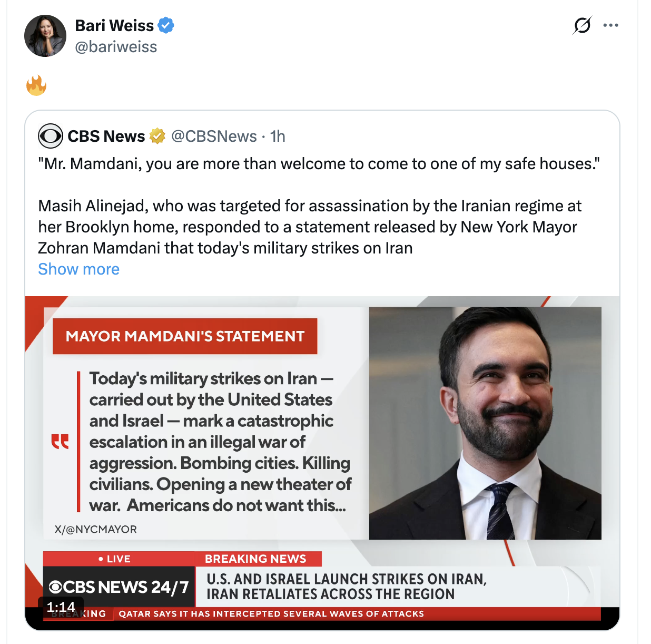The image size is (651, 644).
Task: Click CBS News gold verified badge
Action: [x=157, y=136]
